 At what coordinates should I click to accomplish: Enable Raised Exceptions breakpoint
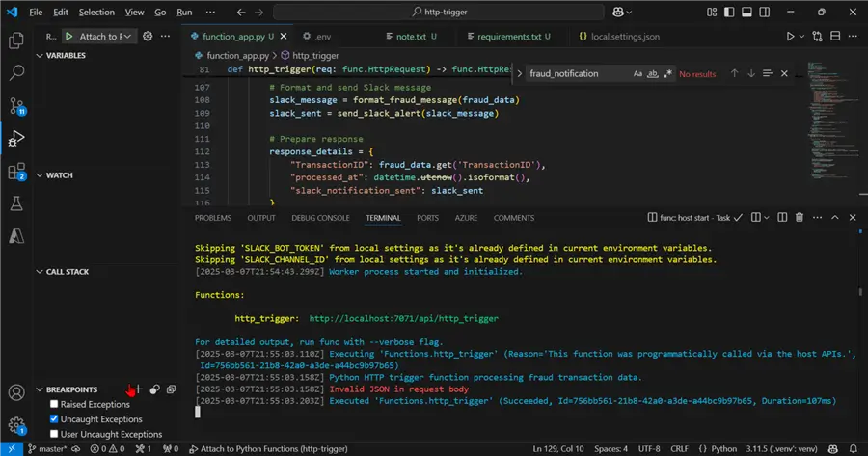[x=54, y=404]
